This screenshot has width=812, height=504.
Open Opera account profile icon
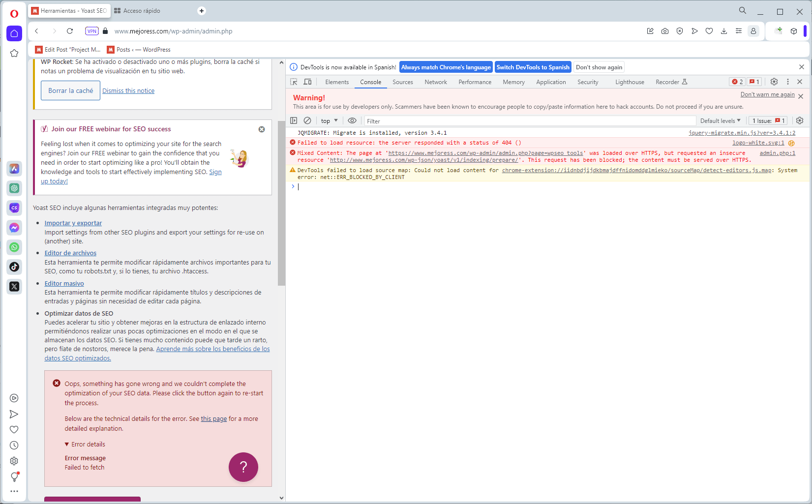tap(753, 31)
